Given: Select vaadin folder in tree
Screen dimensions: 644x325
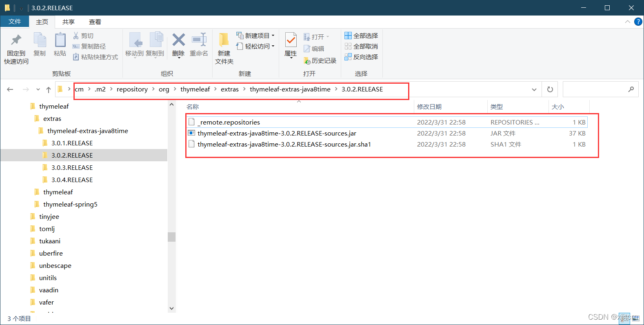Looking at the screenshot, I should (49, 290).
